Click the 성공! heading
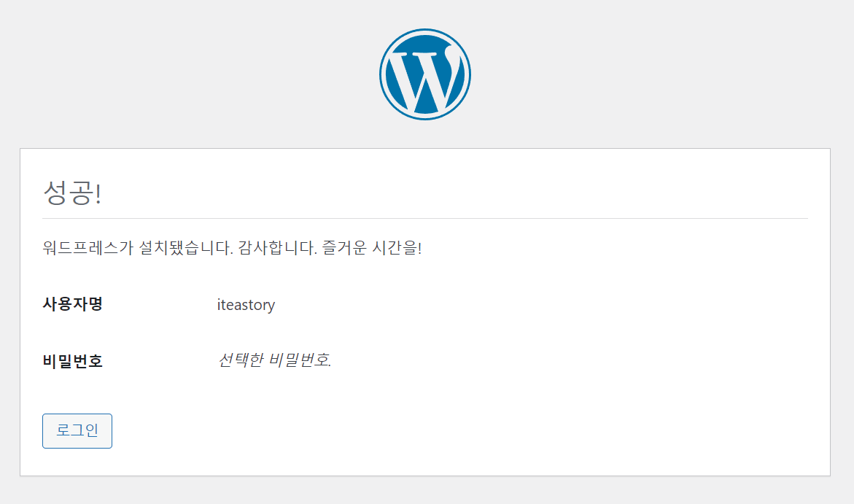Image resolution: width=854 pixels, height=504 pixels. [x=72, y=193]
